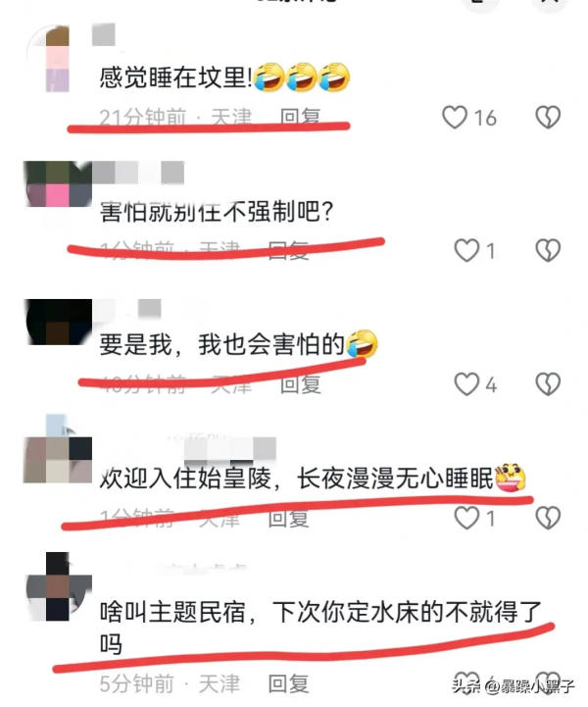Like the comment 要是我，我也会害怕的
The height and width of the screenshot is (707, 588).
[466, 384]
